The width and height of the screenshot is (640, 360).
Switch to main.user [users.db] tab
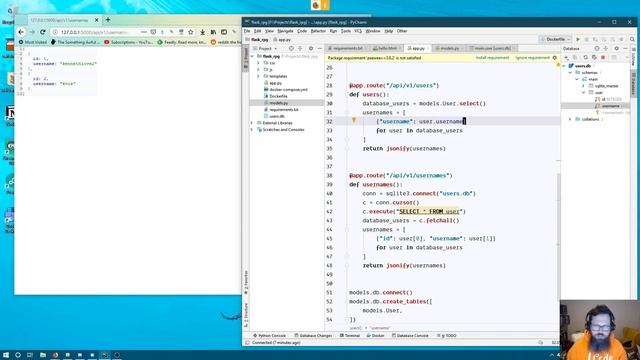(492, 49)
